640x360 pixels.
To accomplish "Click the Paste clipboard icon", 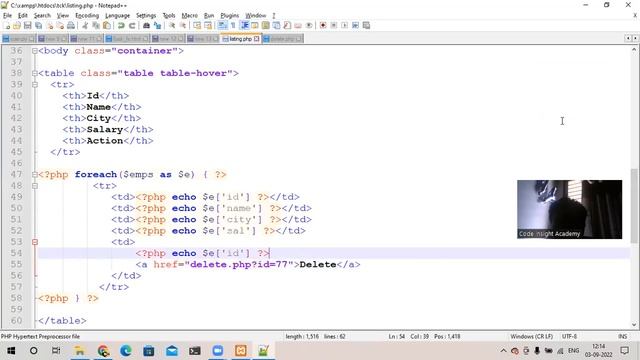I will coord(107,25).
